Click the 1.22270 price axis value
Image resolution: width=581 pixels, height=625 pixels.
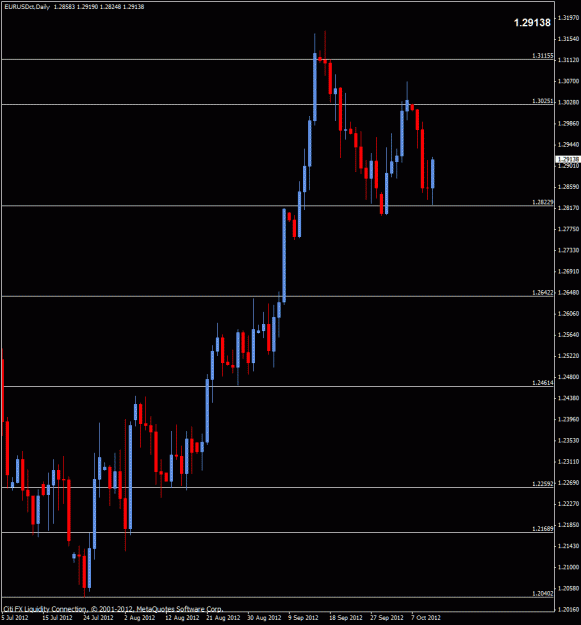(x=568, y=503)
